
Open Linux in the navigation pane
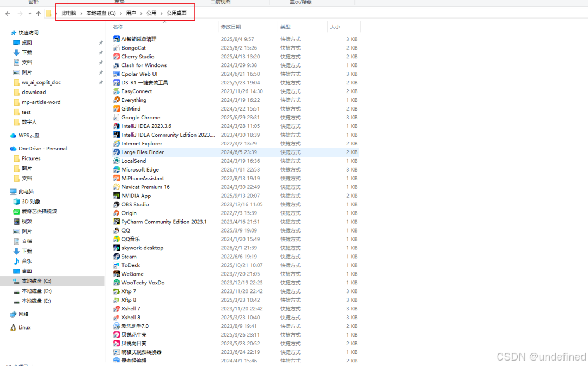24,327
